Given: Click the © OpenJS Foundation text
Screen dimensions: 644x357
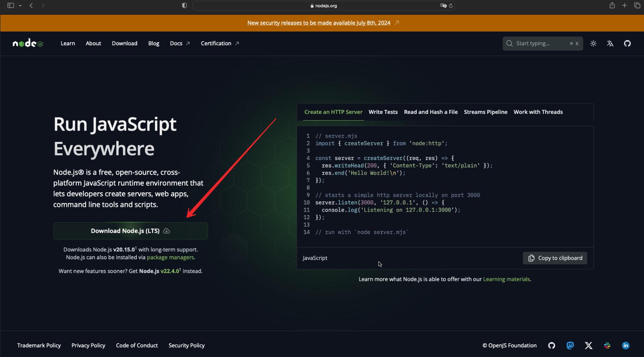Looking at the screenshot, I should (510, 346).
